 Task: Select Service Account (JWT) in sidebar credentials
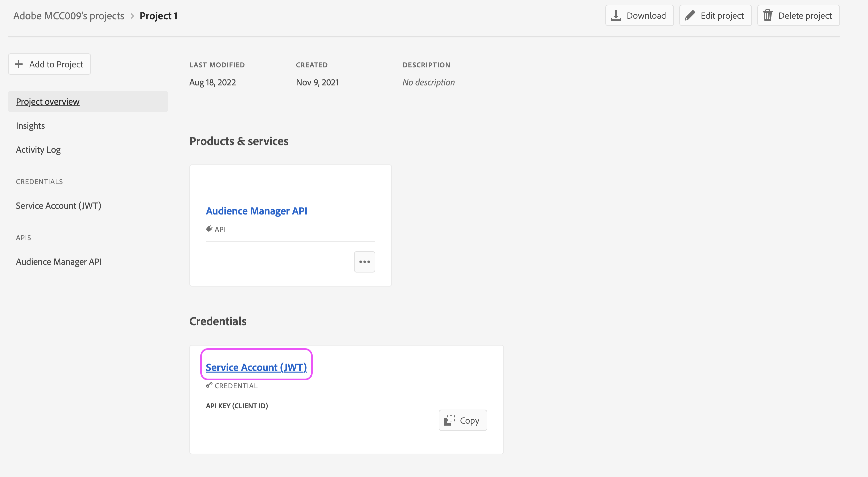[59, 205]
